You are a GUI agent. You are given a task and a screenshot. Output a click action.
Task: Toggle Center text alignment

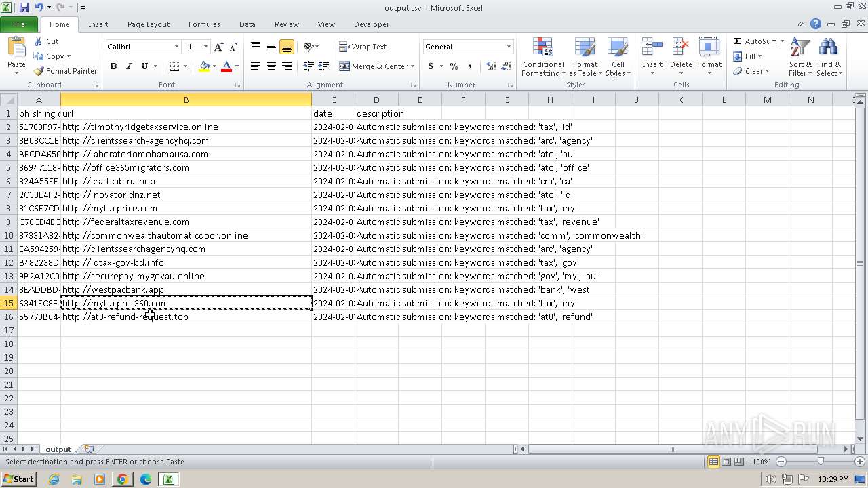(271, 66)
